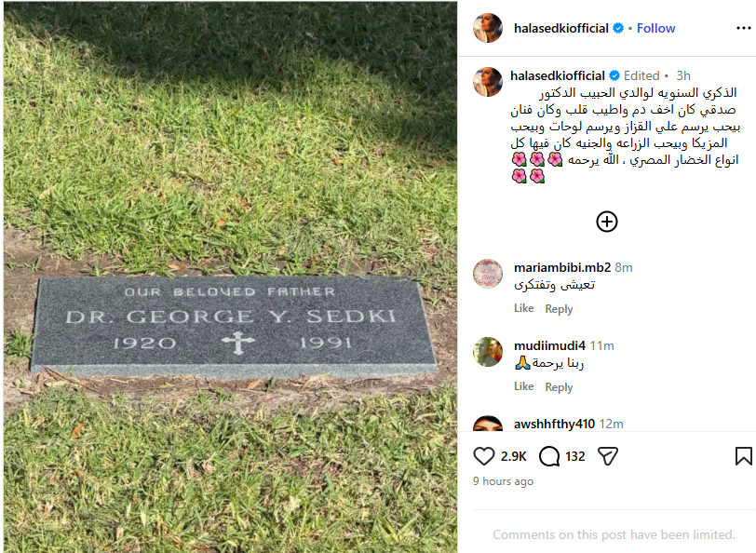Open mariambibi.mb2 avatar

tap(488, 274)
